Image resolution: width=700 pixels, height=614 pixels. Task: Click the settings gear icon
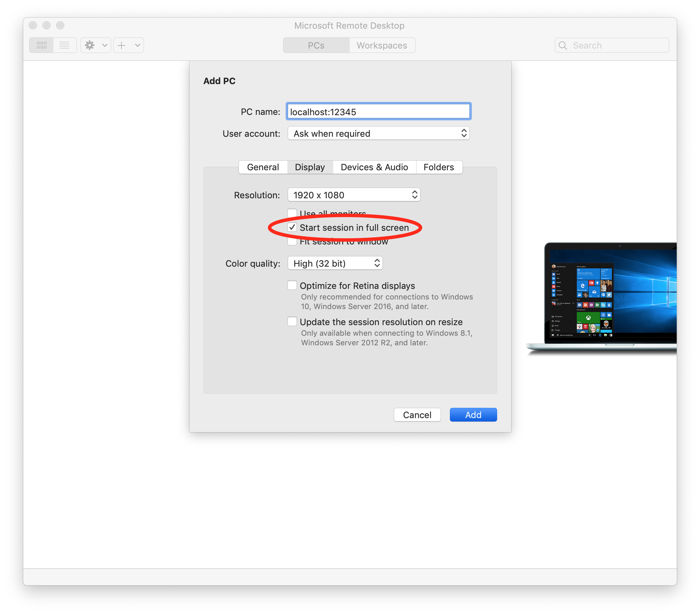click(90, 45)
